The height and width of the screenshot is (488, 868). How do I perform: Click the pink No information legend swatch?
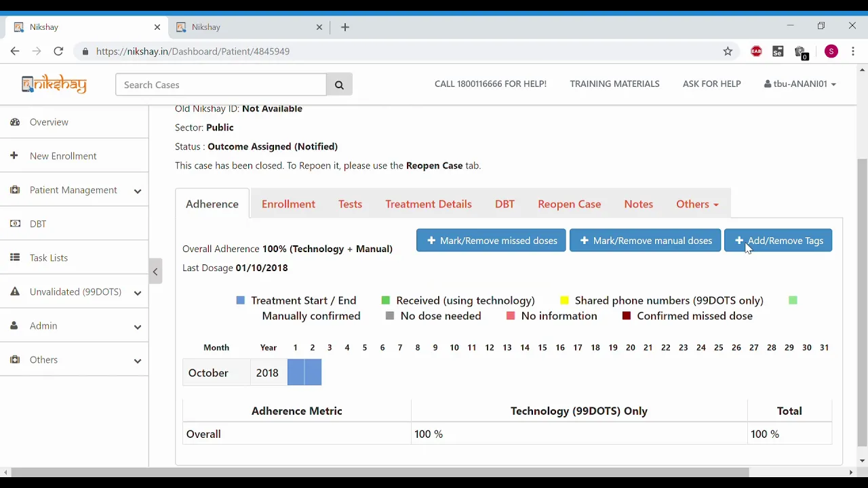(x=511, y=316)
